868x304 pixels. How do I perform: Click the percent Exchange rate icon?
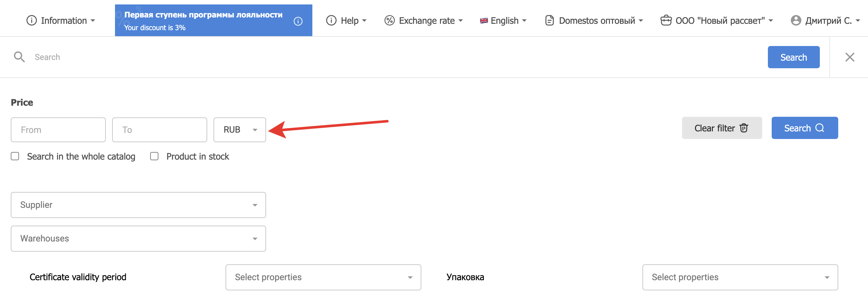click(390, 21)
